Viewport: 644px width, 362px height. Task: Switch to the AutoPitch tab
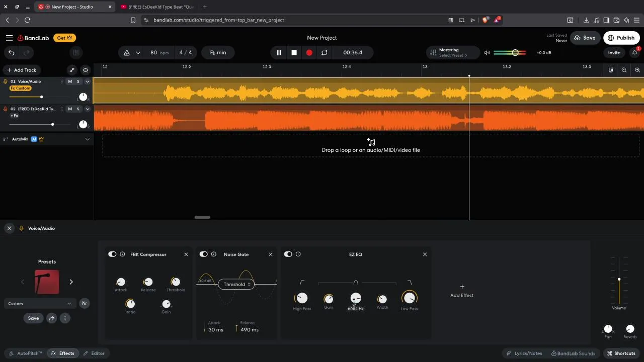coord(25,353)
